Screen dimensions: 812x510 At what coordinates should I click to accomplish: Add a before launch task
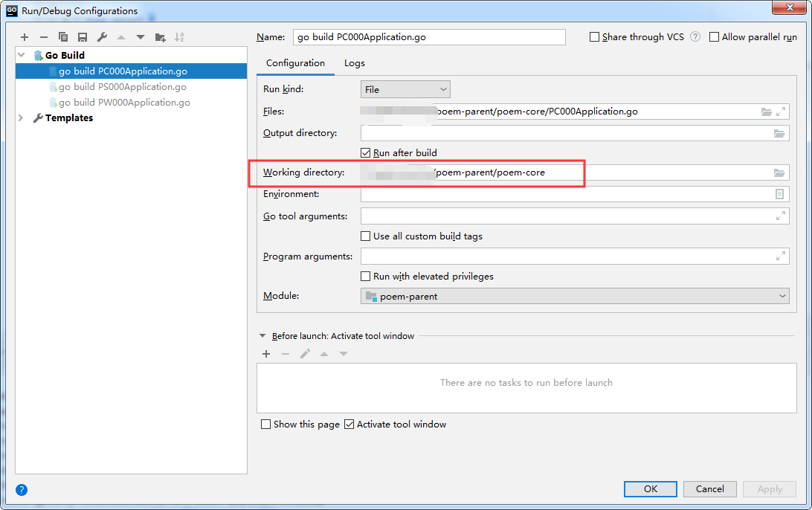tap(266, 354)
